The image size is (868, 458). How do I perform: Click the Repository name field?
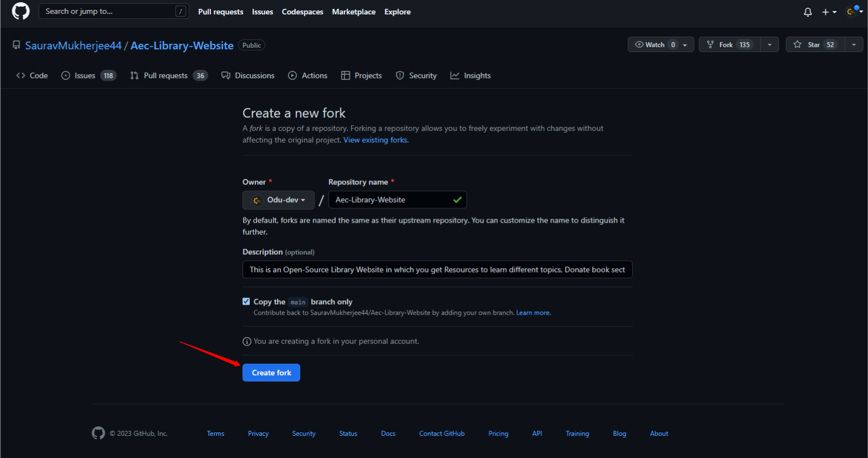tap(397, 200)
